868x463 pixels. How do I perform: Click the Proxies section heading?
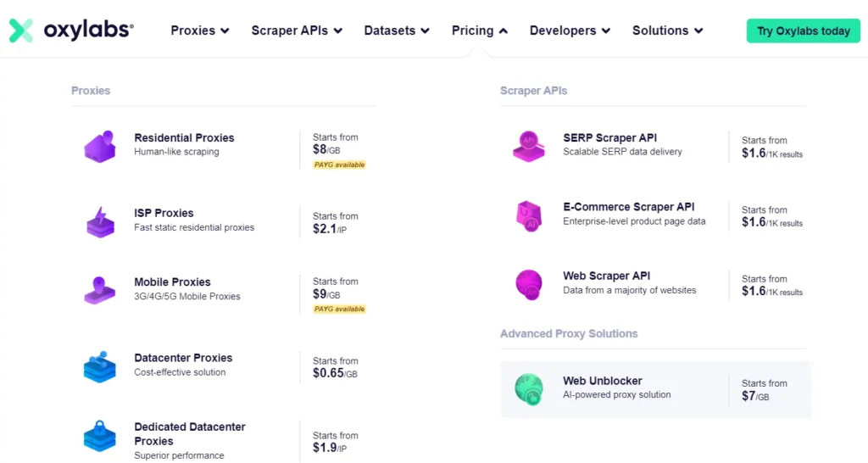[91, 91]
